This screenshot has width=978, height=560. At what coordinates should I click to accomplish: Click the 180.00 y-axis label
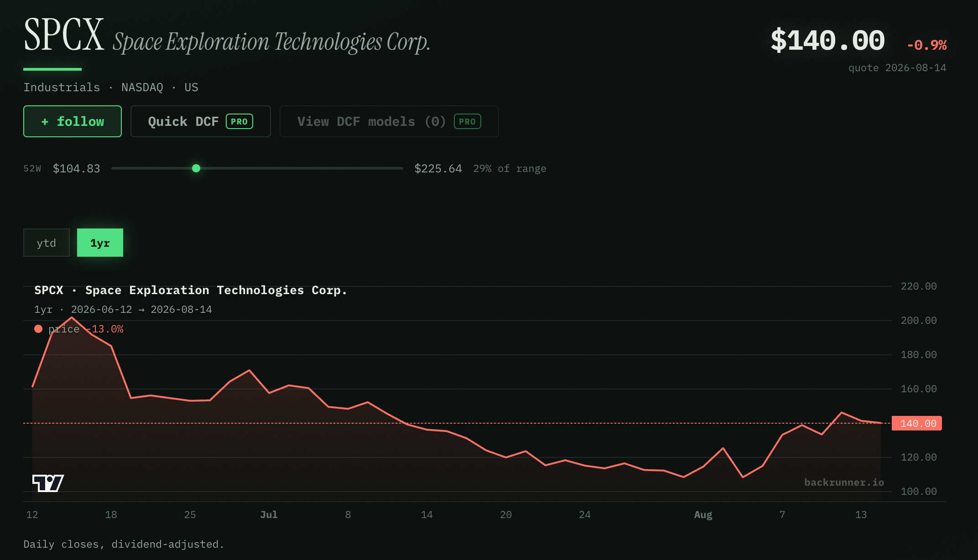click(919, 355)
